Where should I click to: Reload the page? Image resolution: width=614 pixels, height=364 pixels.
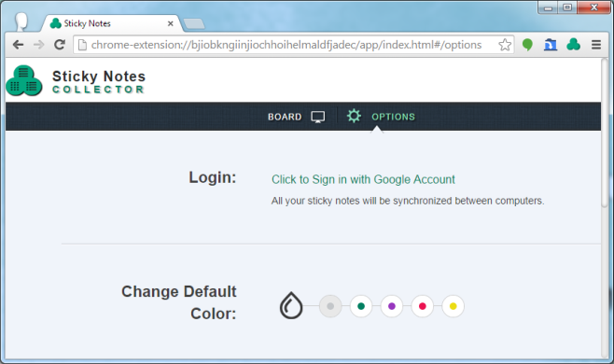coord(60,45)
